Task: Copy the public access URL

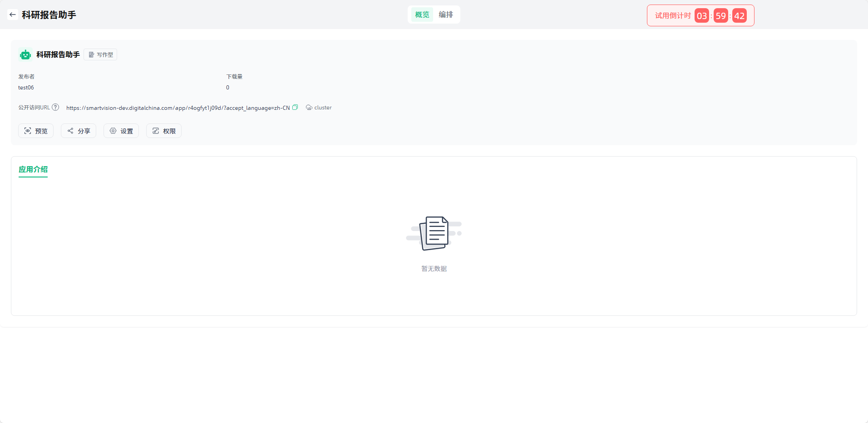Action: pos(295,108)
